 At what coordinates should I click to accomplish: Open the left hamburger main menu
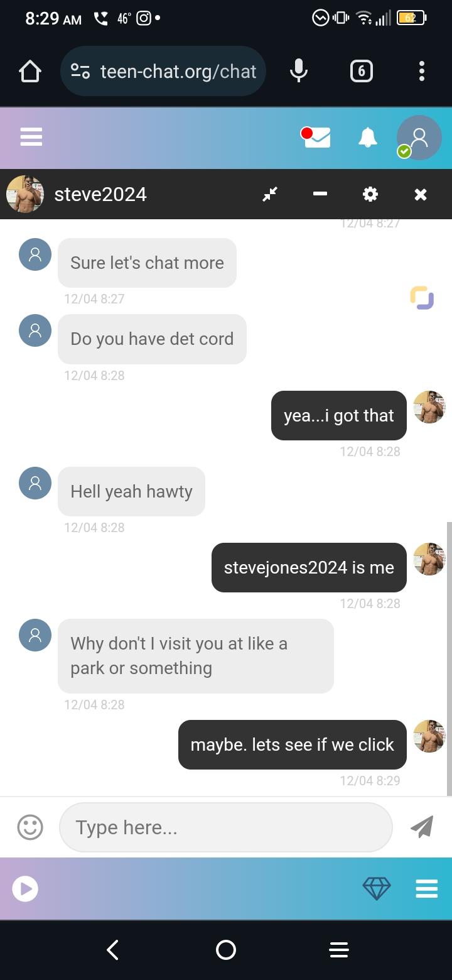tap(31, 137)
